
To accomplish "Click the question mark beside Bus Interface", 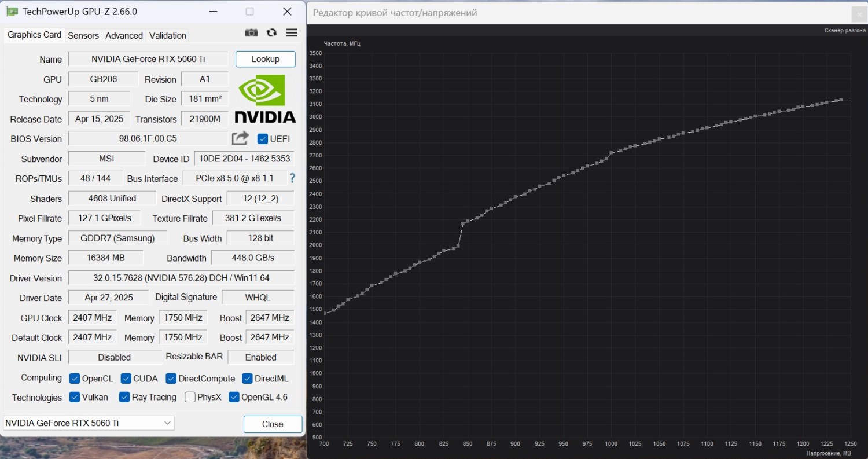I will (x=292, y=178).
